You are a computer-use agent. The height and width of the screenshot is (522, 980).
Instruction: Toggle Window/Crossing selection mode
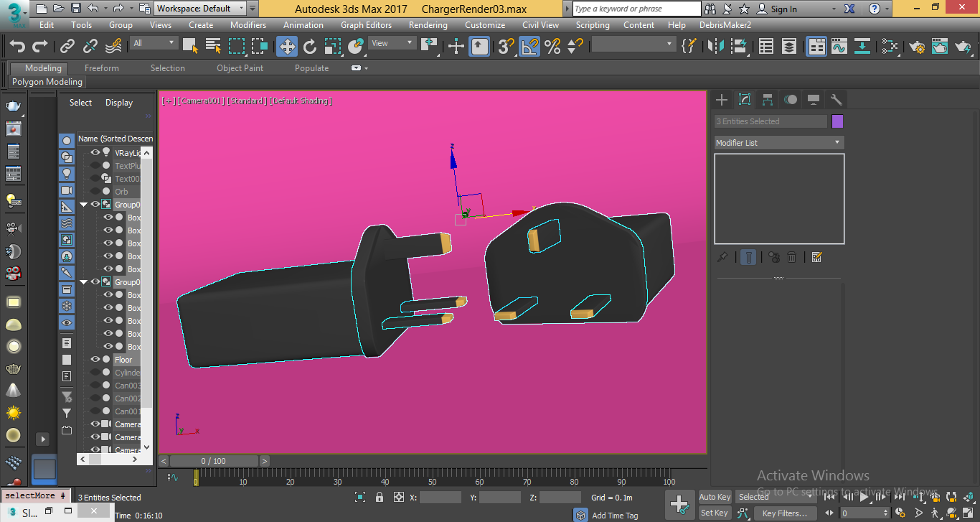coord(260,47)
